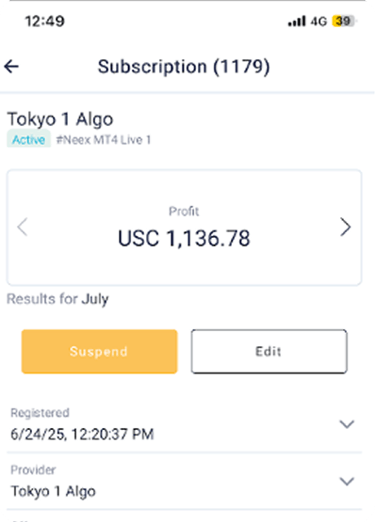
Task: Tap the Profit label in the card
Action: [x=184, y=211]
